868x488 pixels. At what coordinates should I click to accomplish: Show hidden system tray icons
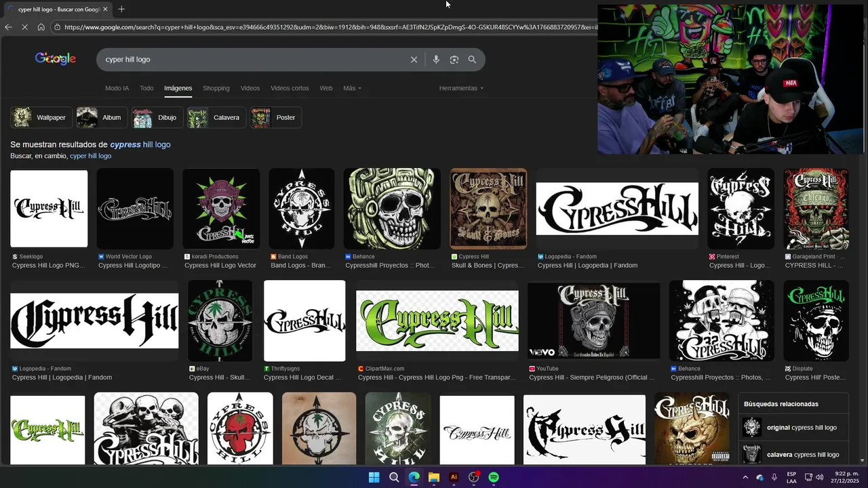pyautogui.click(x=745, y=477)
